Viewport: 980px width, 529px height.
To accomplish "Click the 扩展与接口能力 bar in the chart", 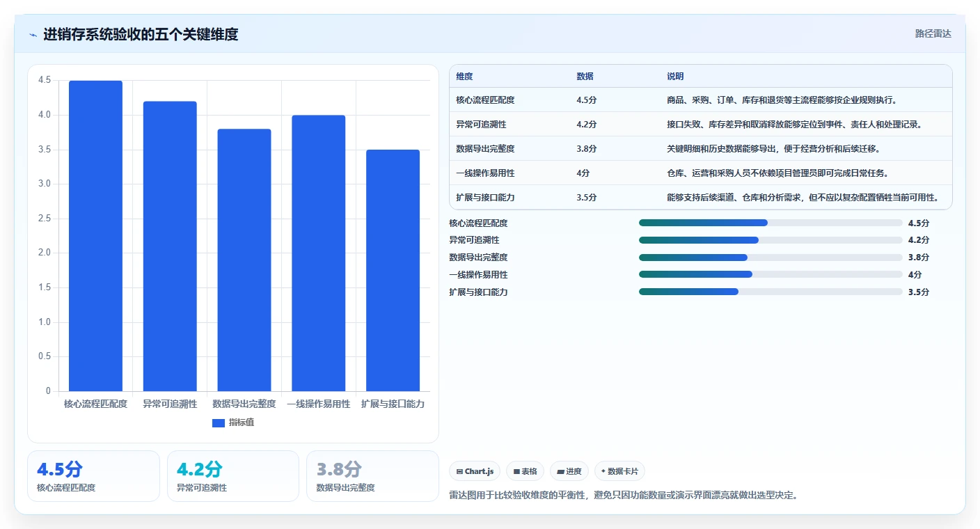I will click(393, 270).
